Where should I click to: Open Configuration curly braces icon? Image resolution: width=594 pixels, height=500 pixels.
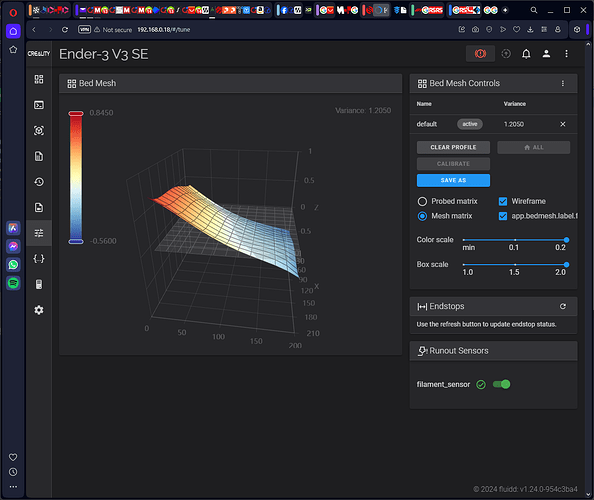coord(39,259)
